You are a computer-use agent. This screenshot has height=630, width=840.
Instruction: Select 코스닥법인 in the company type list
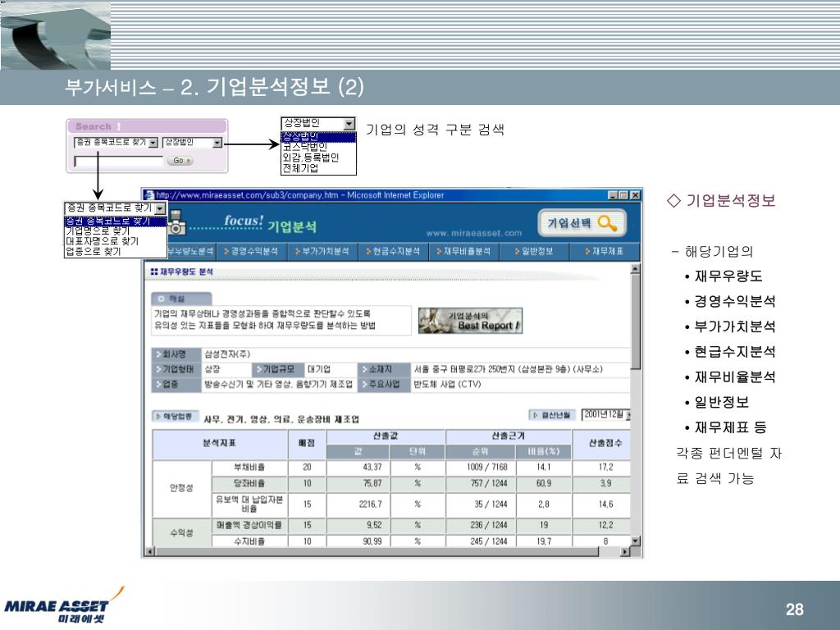click(x=319, y=146)
